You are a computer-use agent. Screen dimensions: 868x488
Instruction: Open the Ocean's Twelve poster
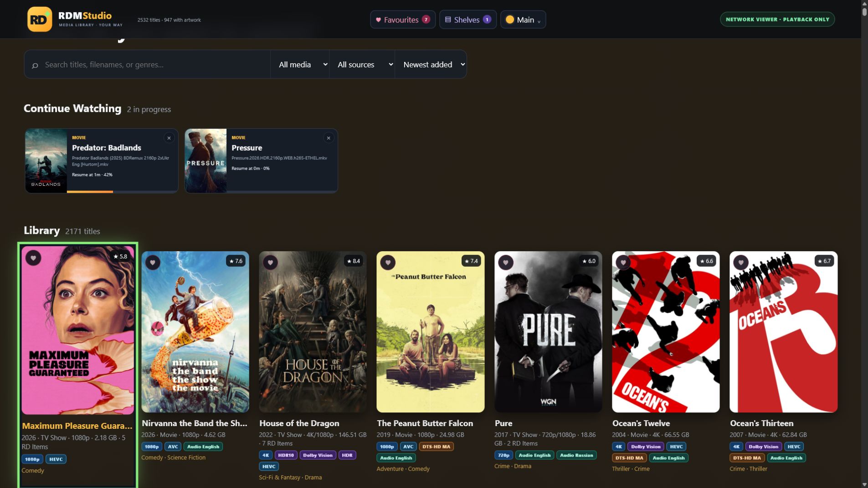click(666, 332)
